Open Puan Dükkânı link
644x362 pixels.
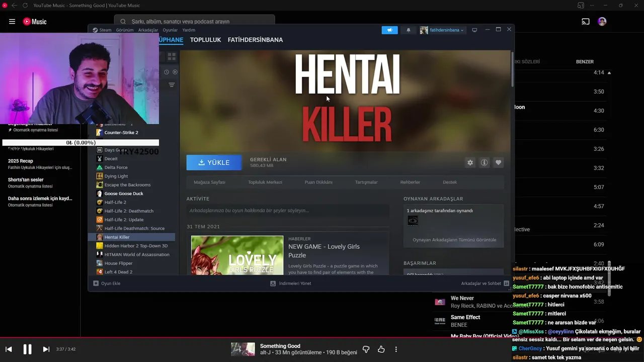(318, 182)
